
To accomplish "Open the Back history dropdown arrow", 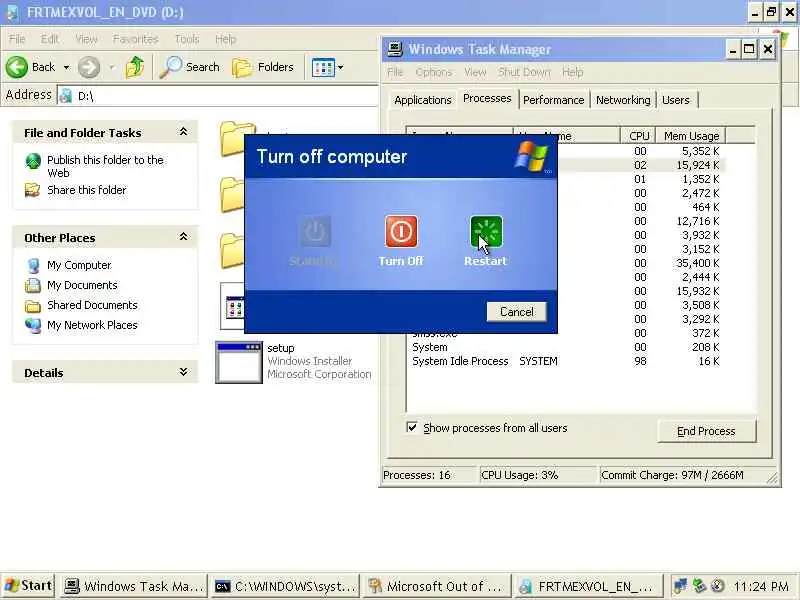I will [x=66, y=67].
